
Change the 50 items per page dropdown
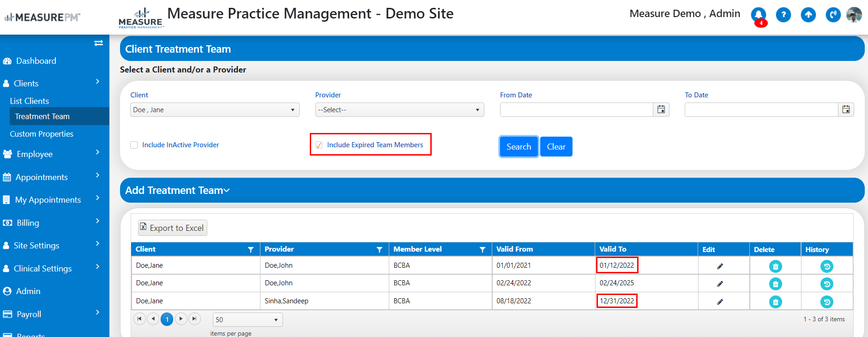(x=247, y=319)
